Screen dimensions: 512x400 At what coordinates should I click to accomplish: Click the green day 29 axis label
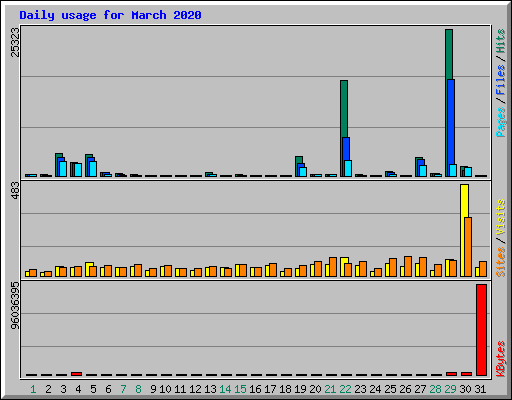click(450, 389)
